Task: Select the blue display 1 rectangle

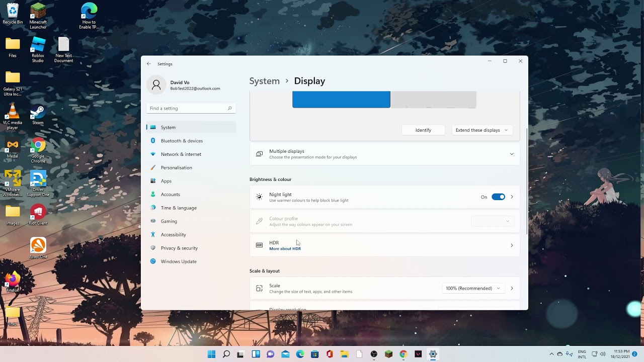Action: click(x=341, y=100)
